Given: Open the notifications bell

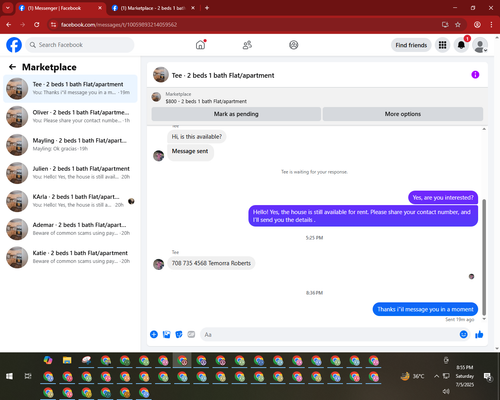Looking at the screenshot, I should pyautogui.click(x=461, y=45).
